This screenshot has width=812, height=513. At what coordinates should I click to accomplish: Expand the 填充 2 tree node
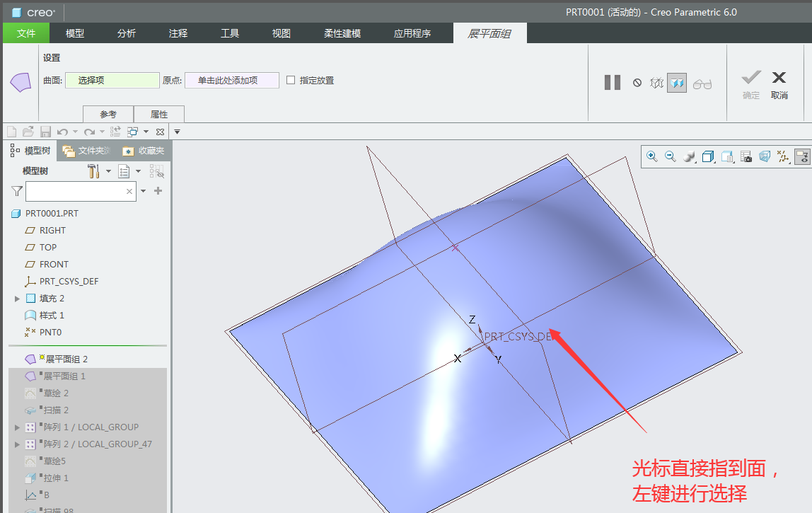(x=17, y=299)
